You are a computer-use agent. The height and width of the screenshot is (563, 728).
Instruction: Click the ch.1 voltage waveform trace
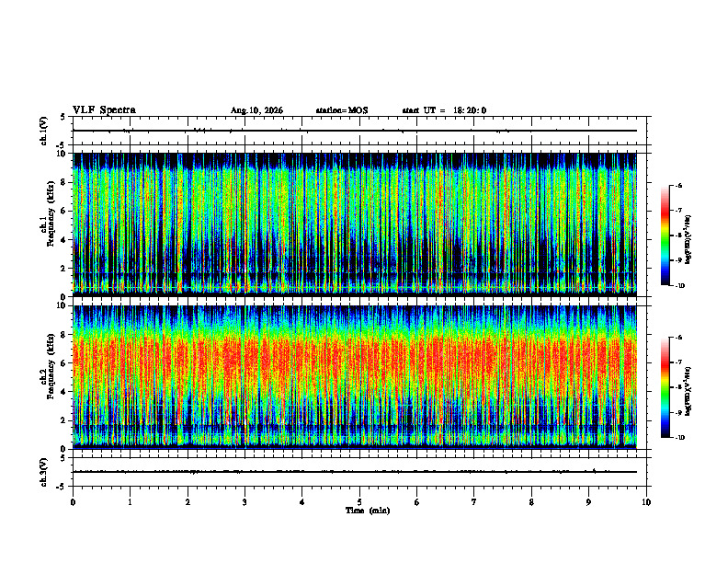(x=355, y=131)
